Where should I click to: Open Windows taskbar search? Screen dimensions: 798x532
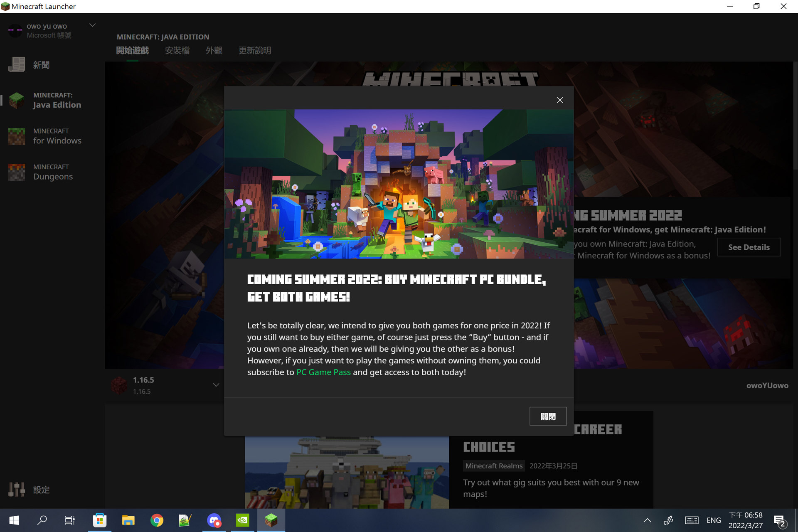coord(42,520)
